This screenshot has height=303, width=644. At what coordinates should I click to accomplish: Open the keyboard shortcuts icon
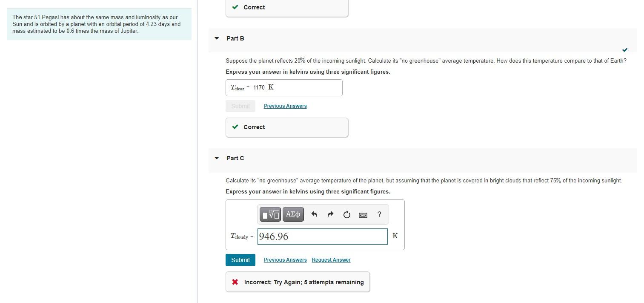tap(363, 215)
